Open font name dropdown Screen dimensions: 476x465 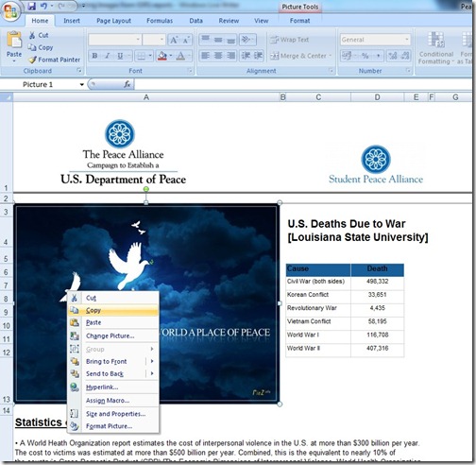click(138, 40)
